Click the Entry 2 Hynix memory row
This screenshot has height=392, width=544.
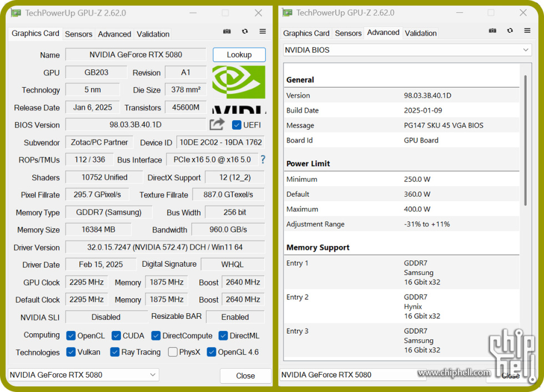coord(402,307)
